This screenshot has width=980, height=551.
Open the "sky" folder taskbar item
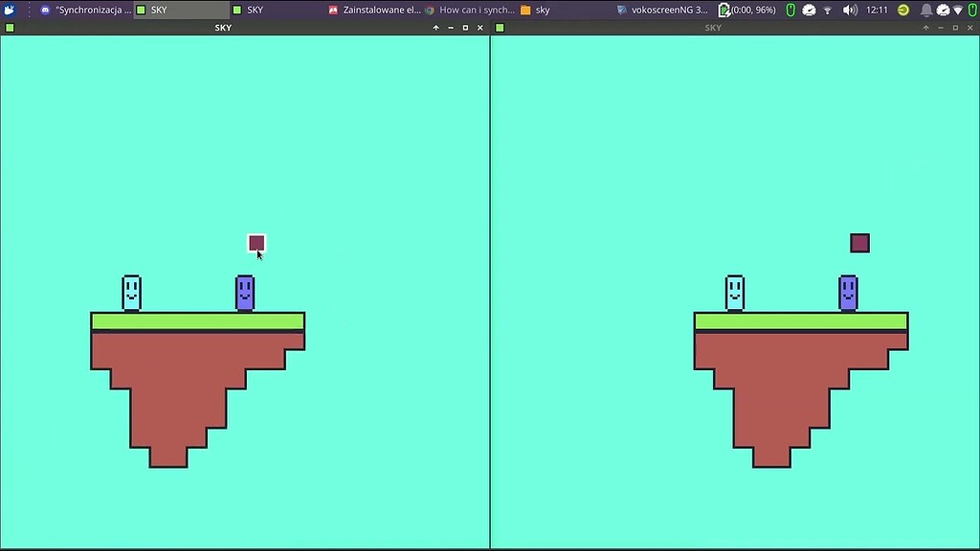tap(536, 10)
